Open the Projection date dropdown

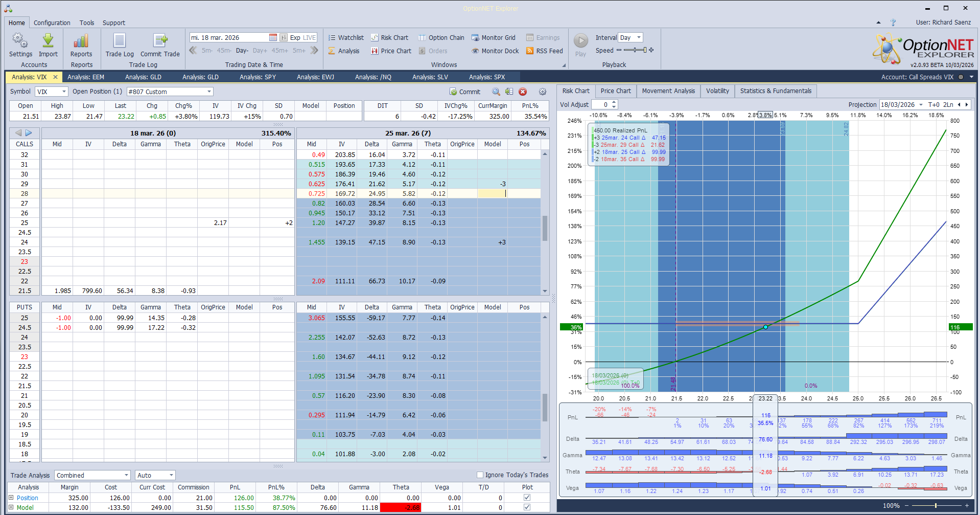tap(921, 104)
